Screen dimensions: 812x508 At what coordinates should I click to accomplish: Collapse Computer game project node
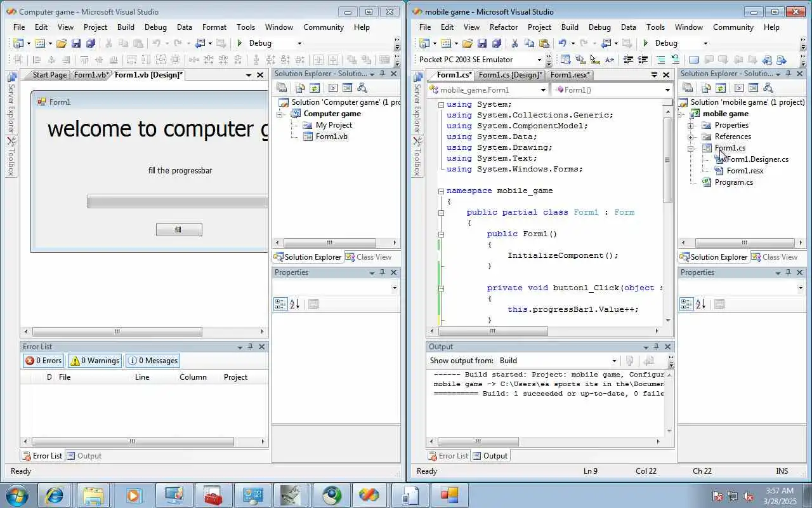click(278, 114)
